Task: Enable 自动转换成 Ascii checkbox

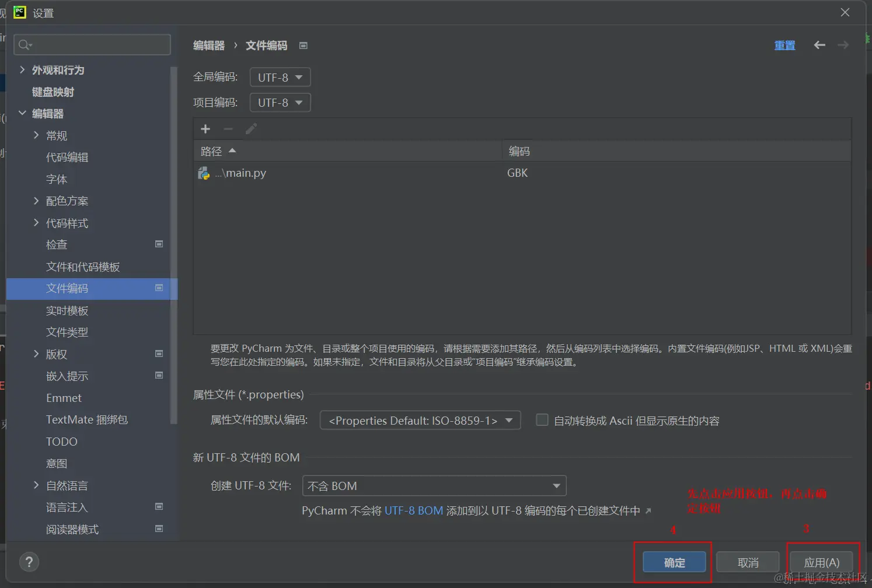Action: tap(542, 420)
